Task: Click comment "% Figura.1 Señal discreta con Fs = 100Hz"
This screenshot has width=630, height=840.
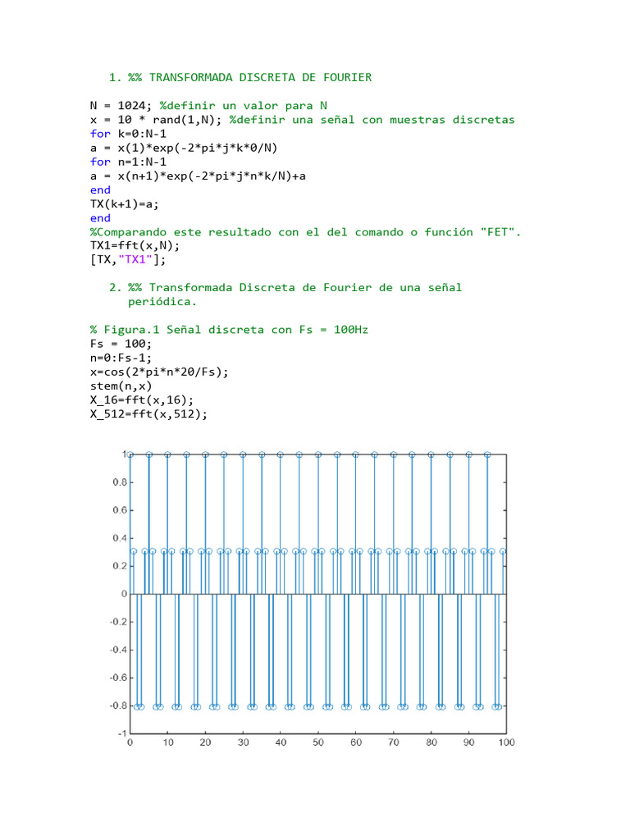Action: pyautogui.click(x=230, y=330)
